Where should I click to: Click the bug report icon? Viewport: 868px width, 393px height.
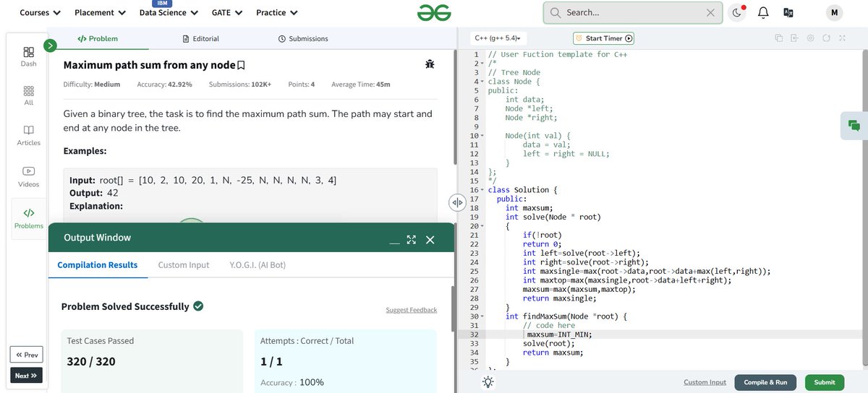[x=430, y=64]
